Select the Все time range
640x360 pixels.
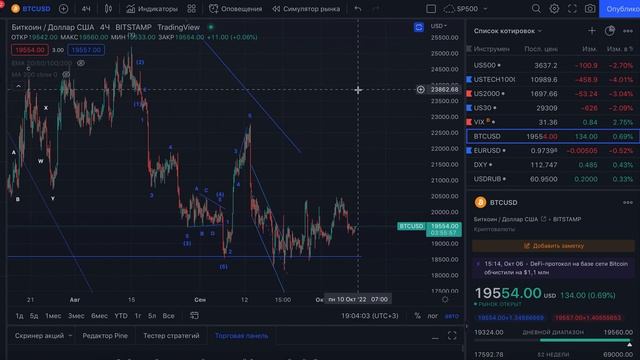click(168, 316)
